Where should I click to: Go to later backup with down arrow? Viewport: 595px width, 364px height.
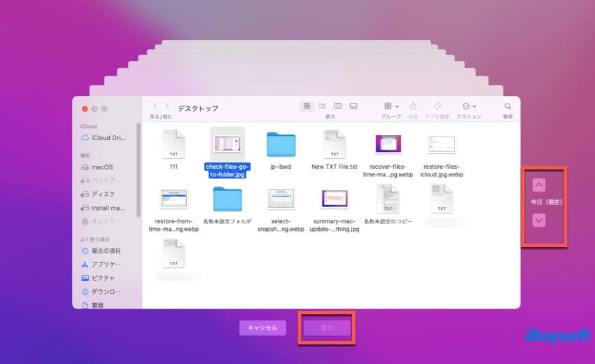pos(539,220)
